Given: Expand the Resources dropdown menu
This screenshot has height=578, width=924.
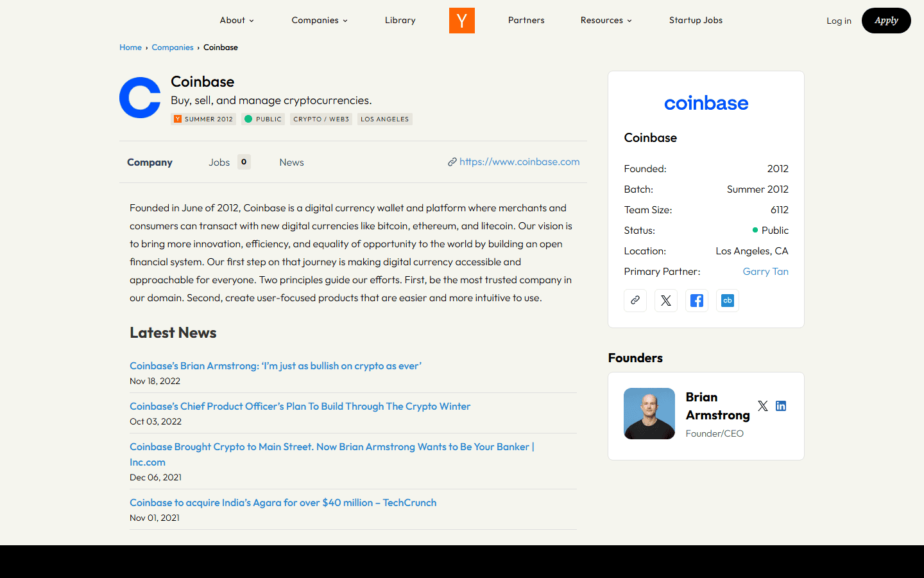Looking at the screenshot, I should (x=606, y=21).
